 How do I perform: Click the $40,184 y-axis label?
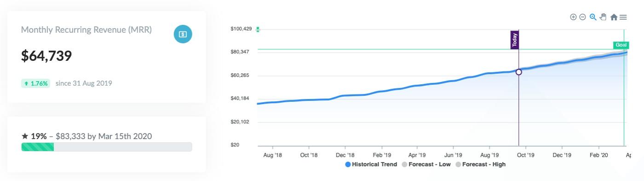pos(240,99)
